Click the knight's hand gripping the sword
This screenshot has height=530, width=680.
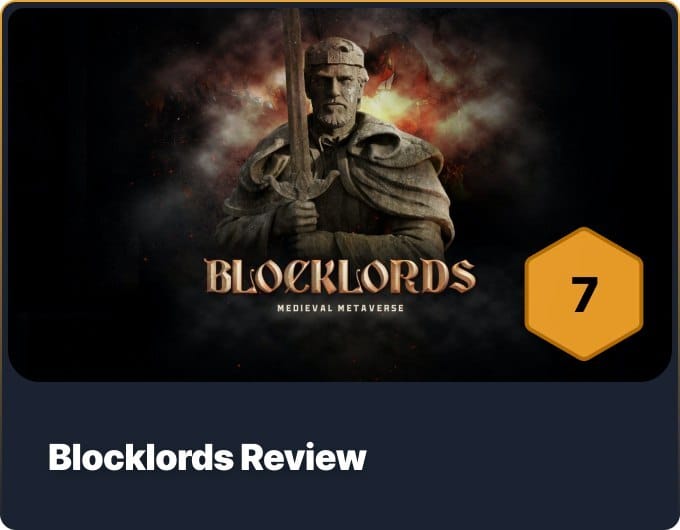point(296,217)
